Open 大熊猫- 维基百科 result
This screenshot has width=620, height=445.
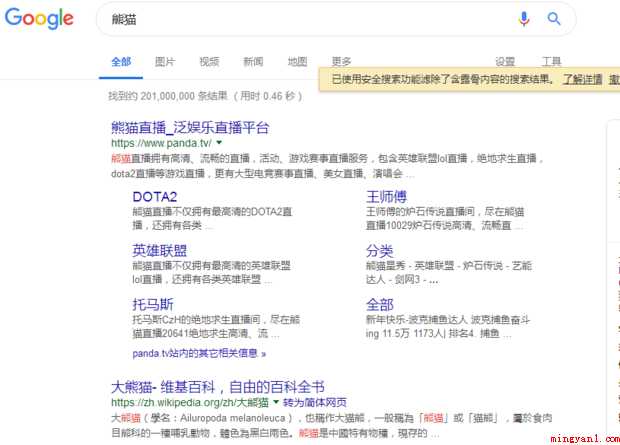218,387
